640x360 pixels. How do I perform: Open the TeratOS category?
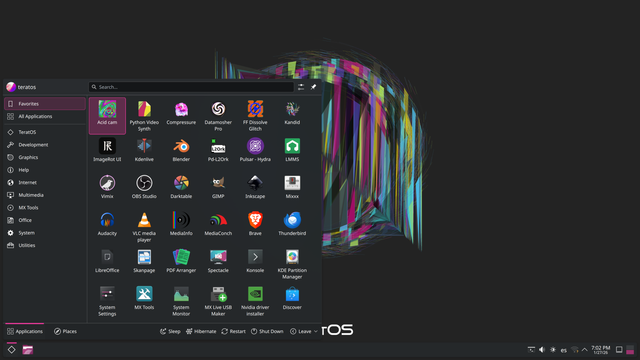(x=45, y=132)
